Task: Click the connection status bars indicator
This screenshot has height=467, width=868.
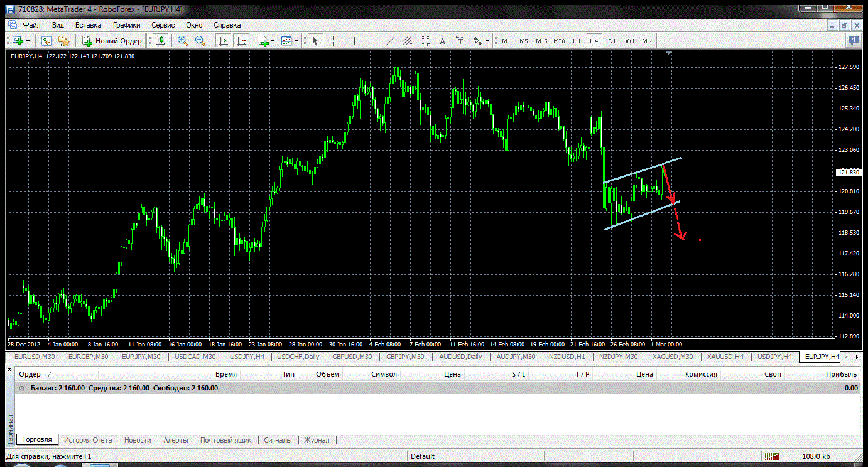Action: coord(773,456)
